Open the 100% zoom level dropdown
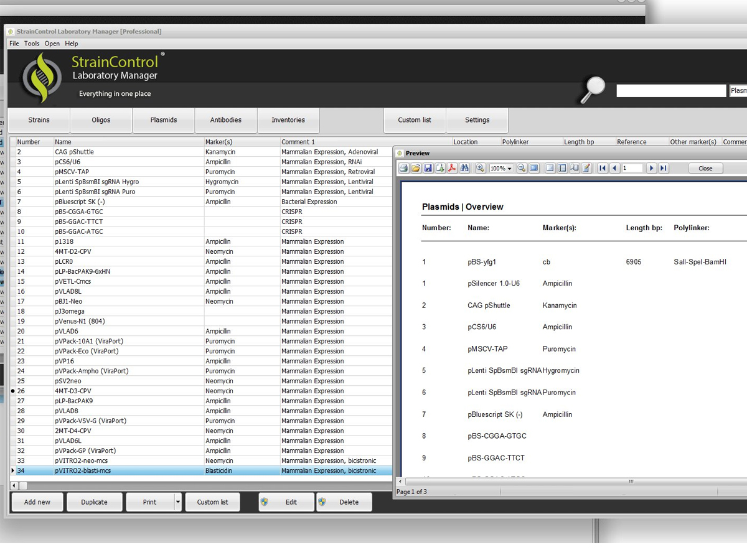747x560 pixels. coord(500,169)
